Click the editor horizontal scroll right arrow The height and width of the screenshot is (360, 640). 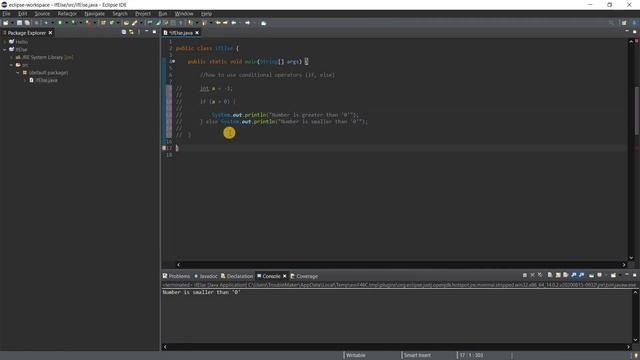pos(624,265)
